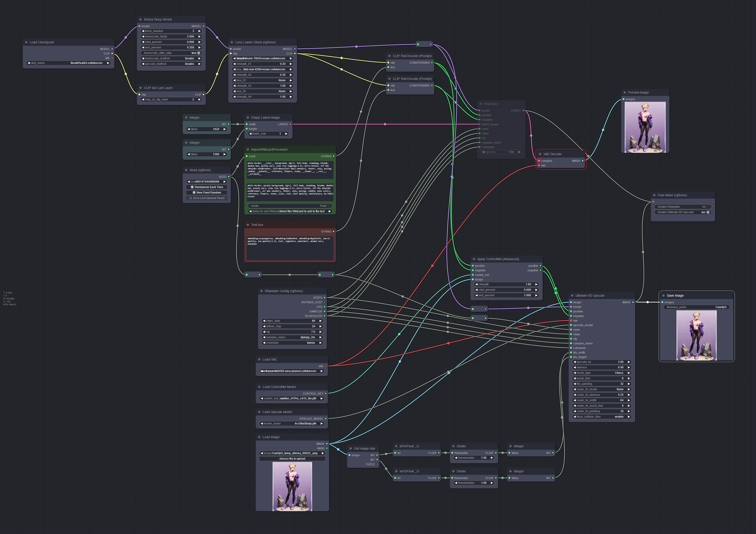Screen dimensions: 756x534
Task: Toggle downscale_after_skip switch in Kohya Deep Shrink
Action: pyautogui.click(x=198, y=53)
